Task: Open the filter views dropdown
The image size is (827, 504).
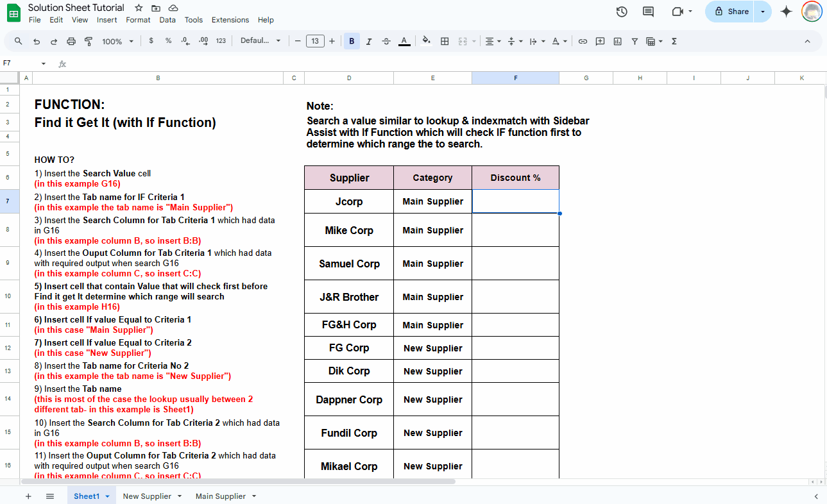Action: [654, 41]
